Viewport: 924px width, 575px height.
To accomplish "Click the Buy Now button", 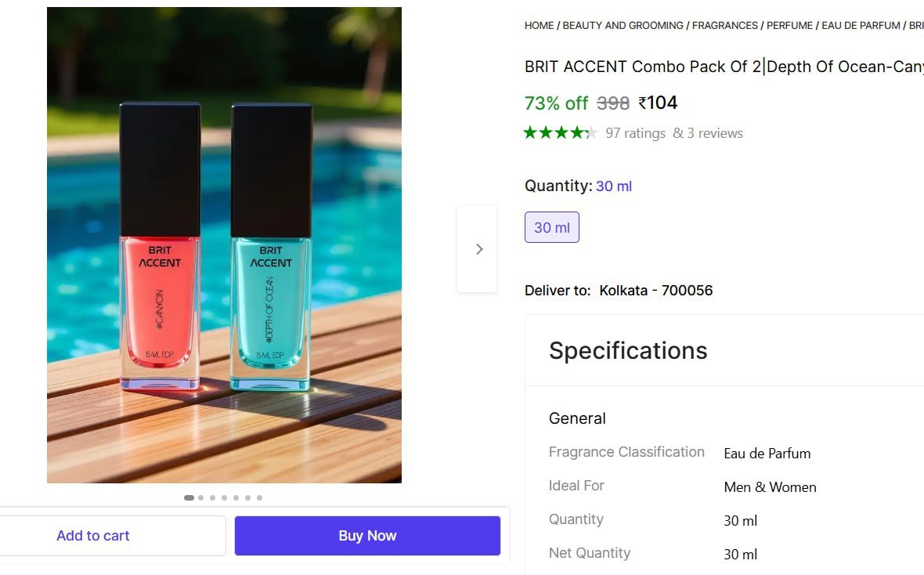I will click(367, 535).
